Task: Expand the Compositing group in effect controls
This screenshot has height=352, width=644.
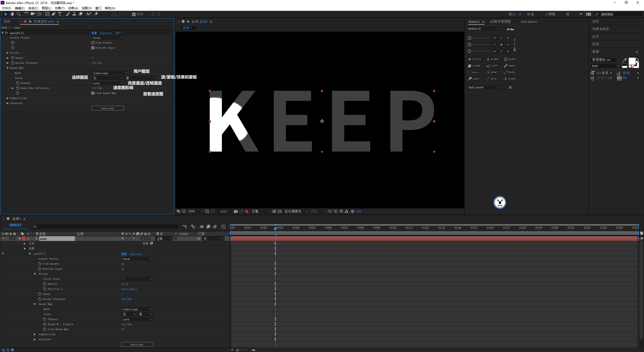Action: pyautogui.click(x=8, y=98)
